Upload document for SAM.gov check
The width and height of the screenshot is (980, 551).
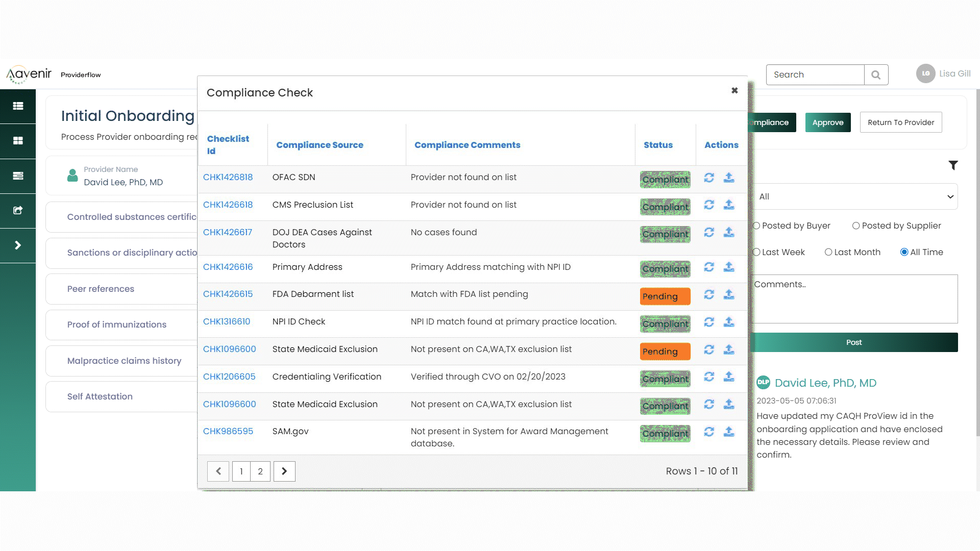[x=729, y=432]
